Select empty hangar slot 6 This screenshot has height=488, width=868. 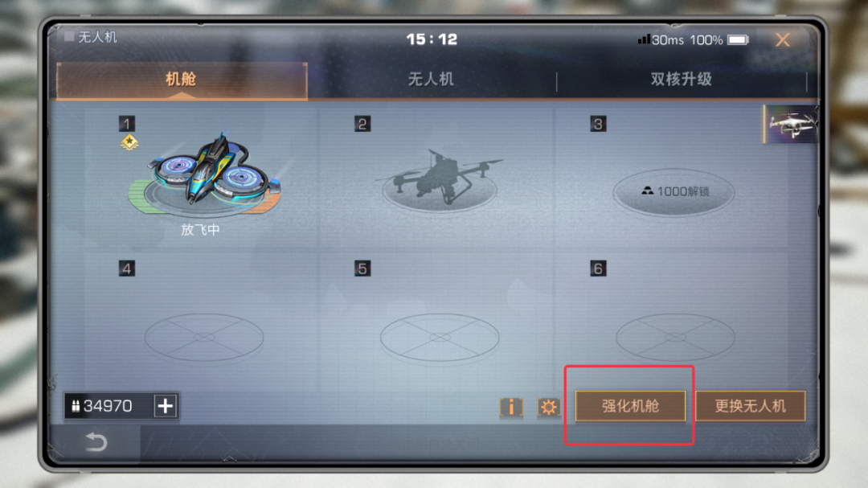[675, 338]
